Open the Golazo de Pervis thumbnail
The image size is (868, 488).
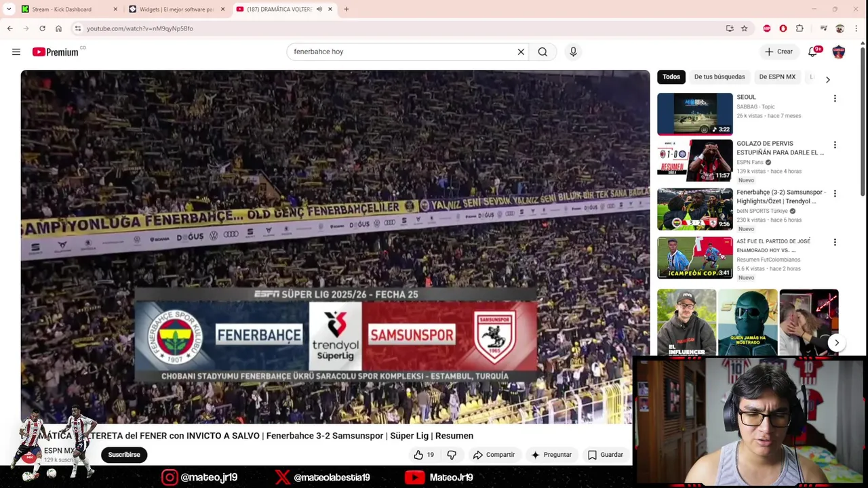(695, 161)
